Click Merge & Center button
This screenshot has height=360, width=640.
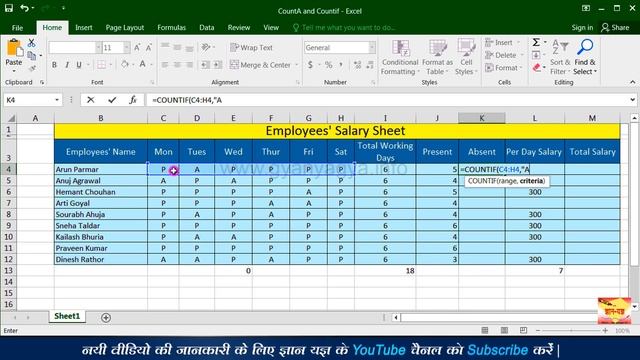click(261, 65)
